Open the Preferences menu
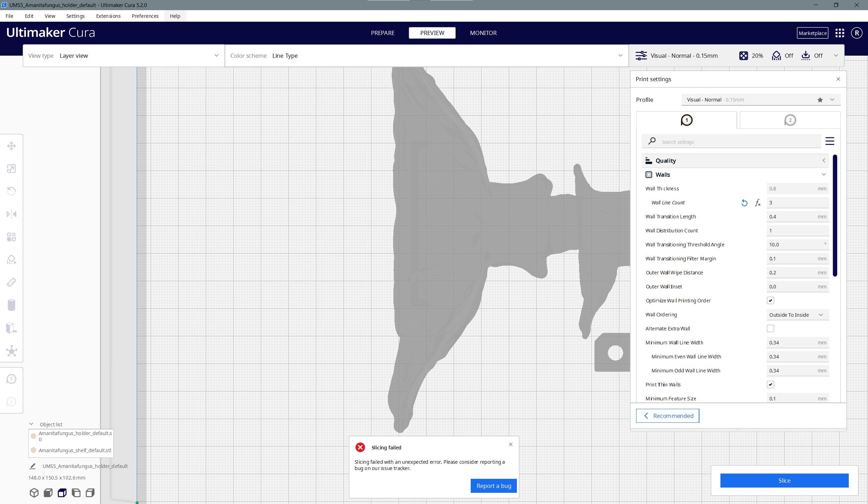Viewport: 868px width, 504px height. [x=145, y=16]
